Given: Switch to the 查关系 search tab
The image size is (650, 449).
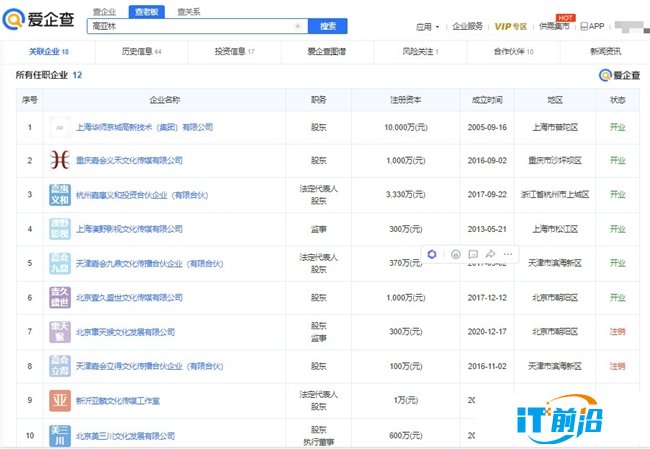Looking at the screenshot, I should click(x=189, y=12).
